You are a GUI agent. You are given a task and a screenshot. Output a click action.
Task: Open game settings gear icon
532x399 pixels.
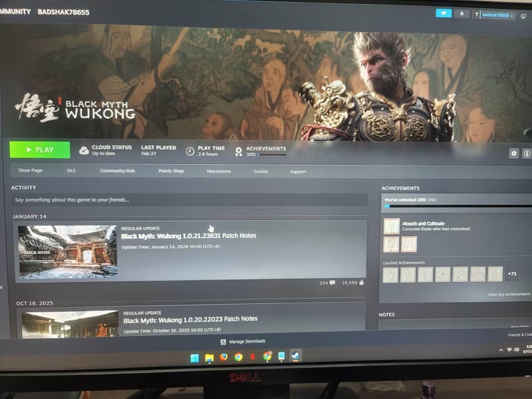tap(513, 154)
